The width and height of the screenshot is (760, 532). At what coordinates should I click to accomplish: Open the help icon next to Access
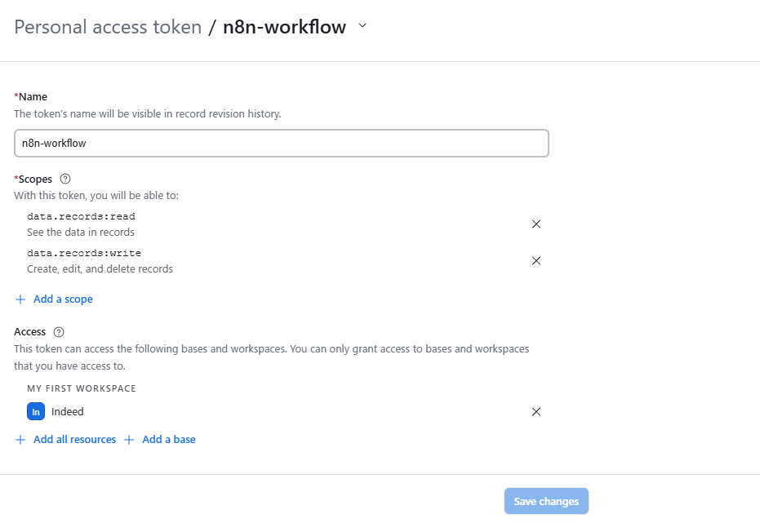[58, 332]
